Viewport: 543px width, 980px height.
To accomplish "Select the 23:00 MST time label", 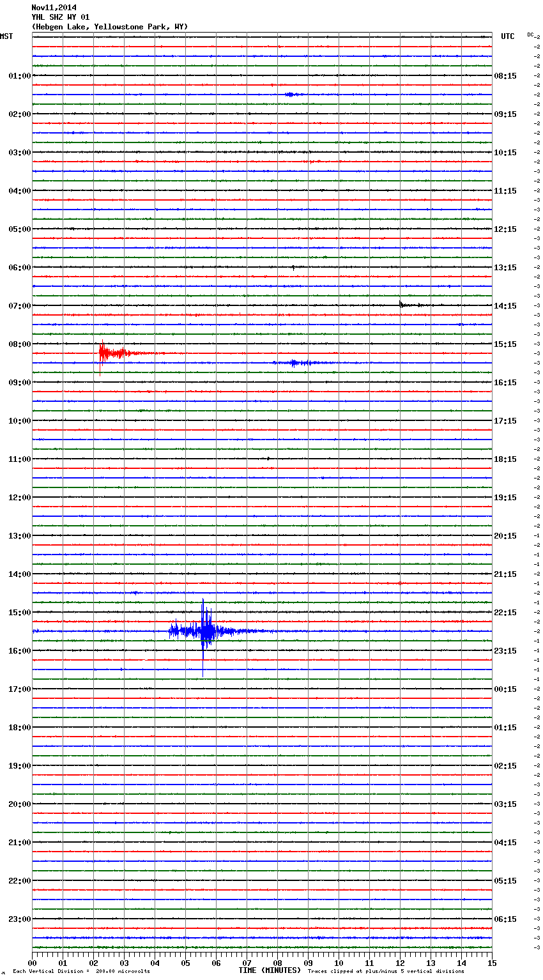I will pos(20,919).
